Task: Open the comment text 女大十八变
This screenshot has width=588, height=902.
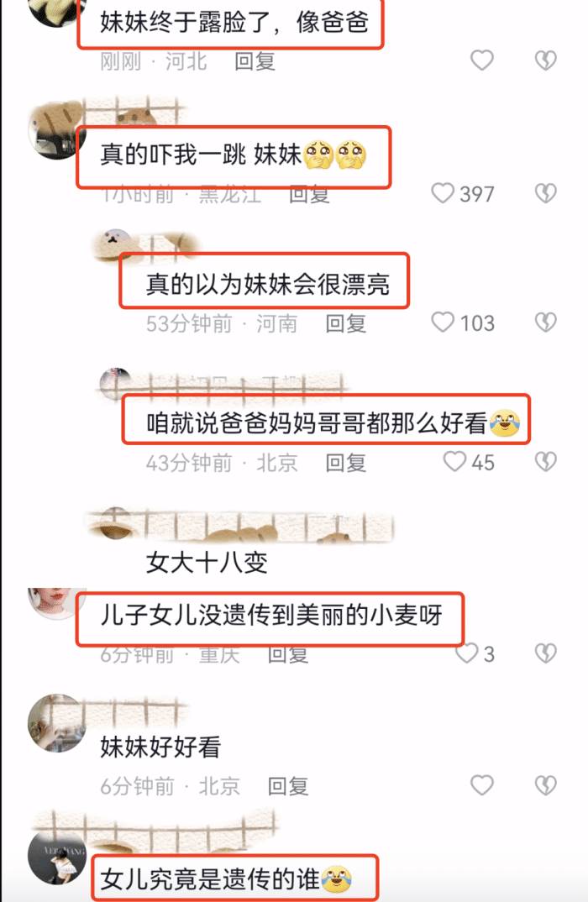Action: click(207, 562)
